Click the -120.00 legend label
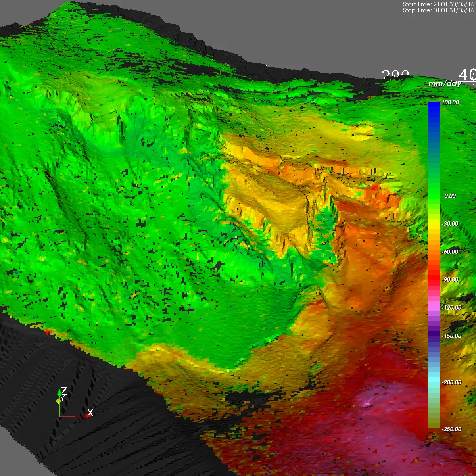This screenshot has width=476, height=476. (451, 308)
